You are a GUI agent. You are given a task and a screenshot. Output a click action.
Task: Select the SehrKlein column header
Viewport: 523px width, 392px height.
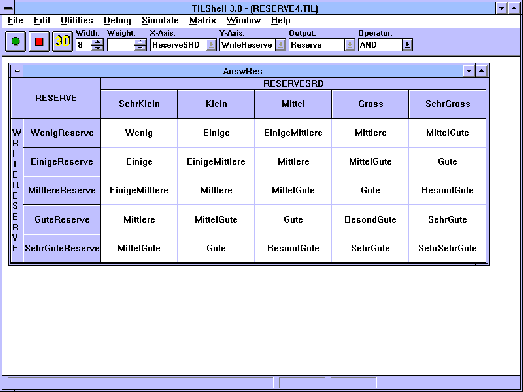[x=139, y=104]
